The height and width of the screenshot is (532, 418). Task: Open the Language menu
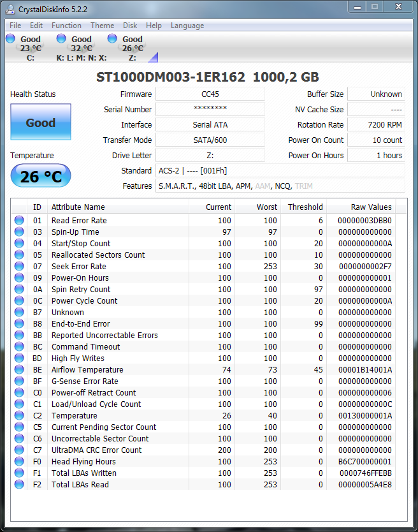[x=187, y=26]
